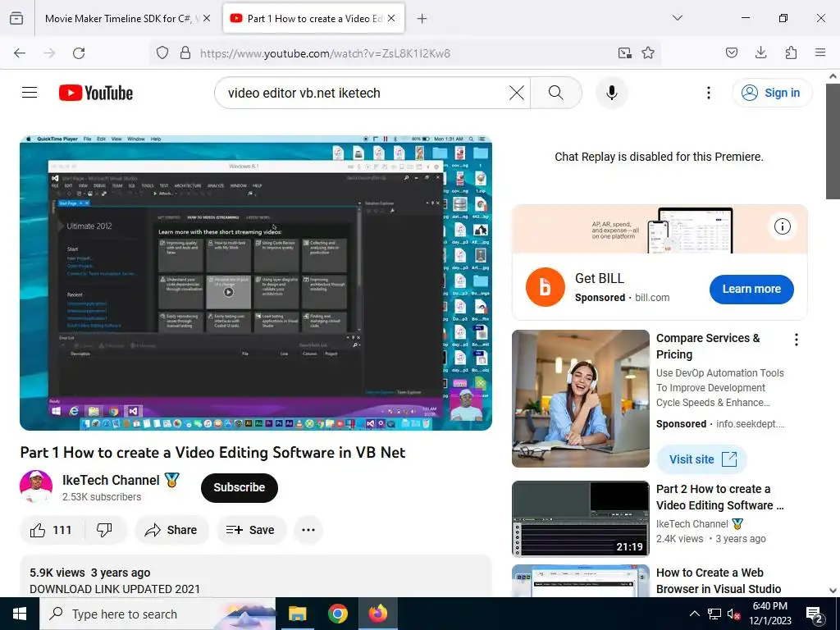Image resolution: width=840 pixels, height=630 pixels.
Task: Play the video in the player
Action: 256,283
